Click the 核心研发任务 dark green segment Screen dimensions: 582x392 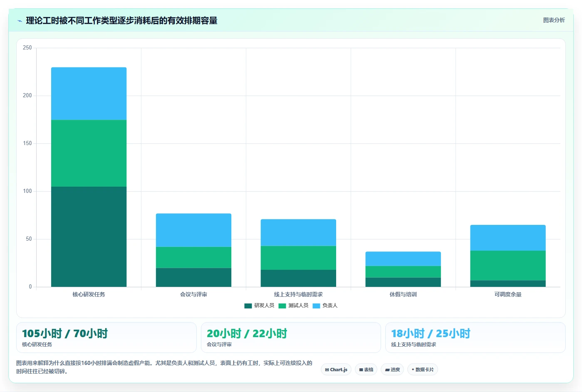[x=89, y=237]
